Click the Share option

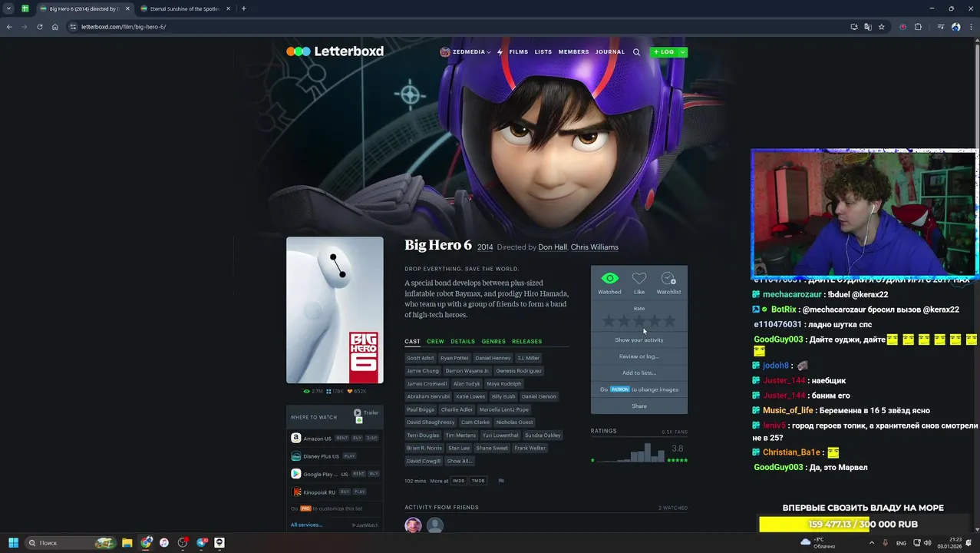pos(639,406)
